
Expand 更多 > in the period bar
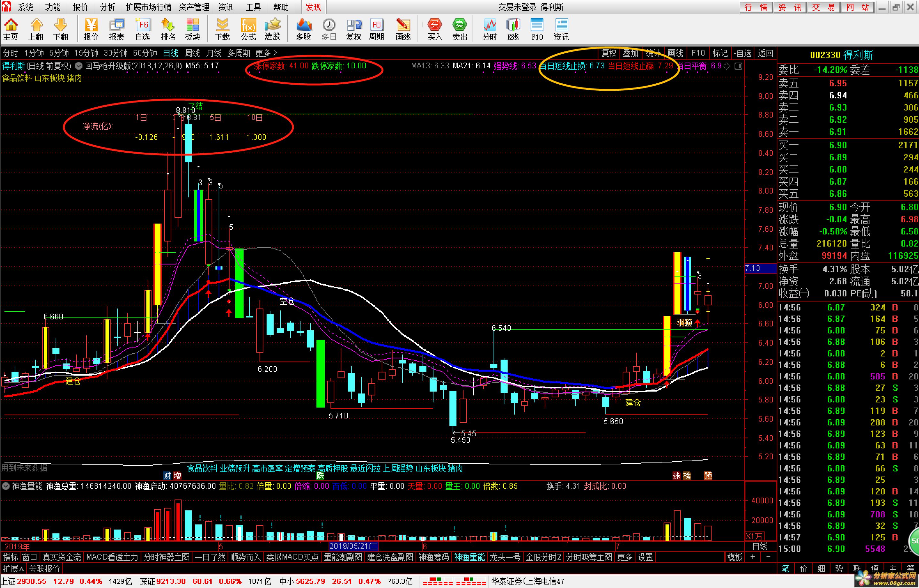click(x=266, y=53)
